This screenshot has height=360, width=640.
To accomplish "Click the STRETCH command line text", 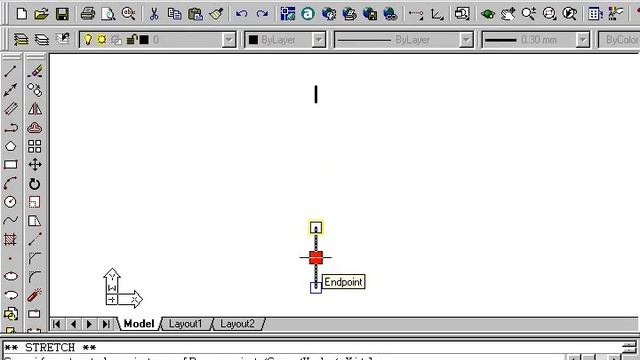I will click(50, 348).
